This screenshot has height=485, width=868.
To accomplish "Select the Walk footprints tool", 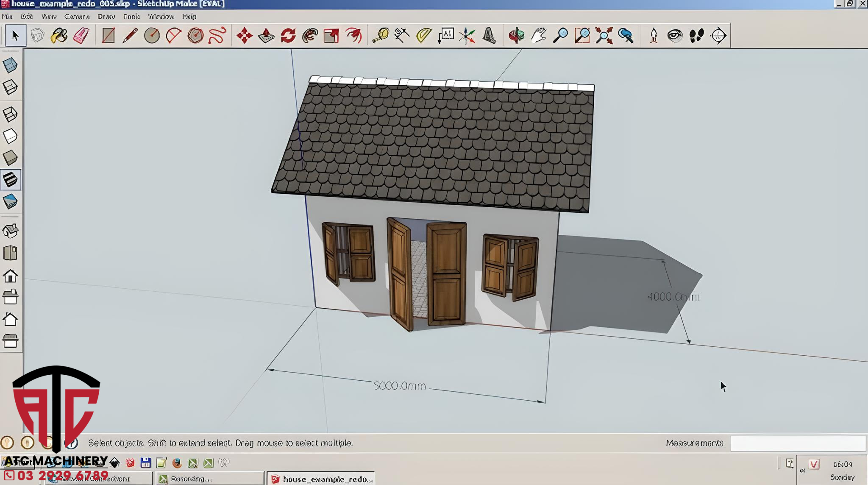I will 696,36.
